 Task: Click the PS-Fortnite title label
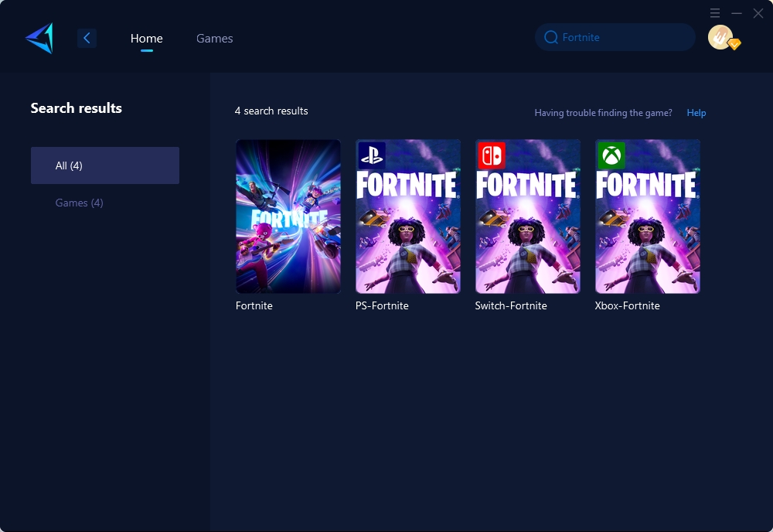point(382,305)
